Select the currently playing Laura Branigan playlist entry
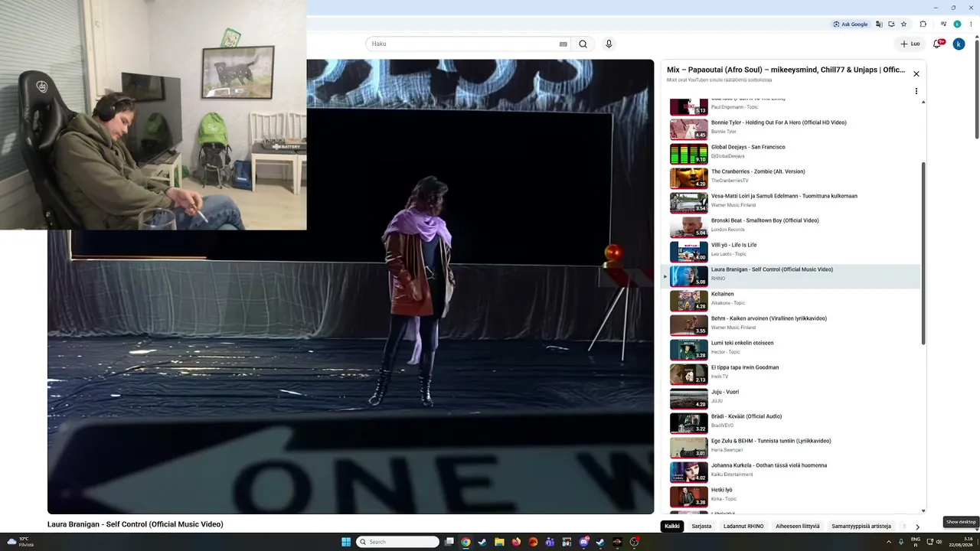The height and width of the screenshot is (551, 980). coord(792,275)
